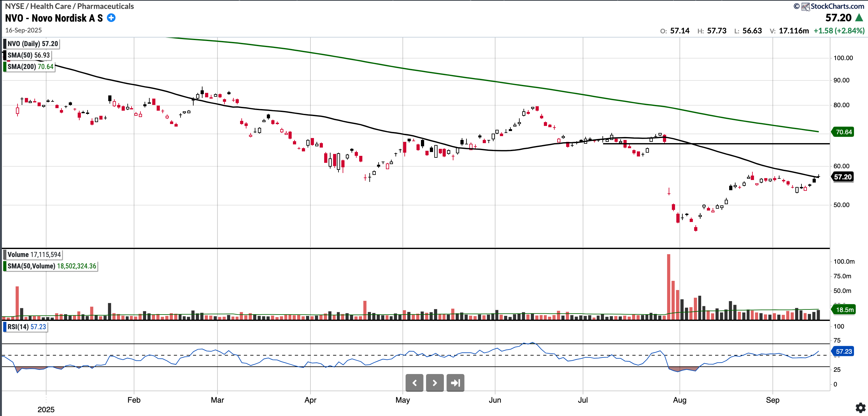Click the next chart arrow button
Screen dimensions: 868x416
pos(435,383)
